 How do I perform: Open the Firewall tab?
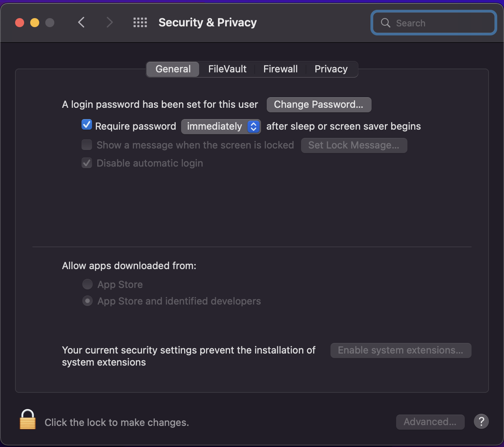pos(280,69)
